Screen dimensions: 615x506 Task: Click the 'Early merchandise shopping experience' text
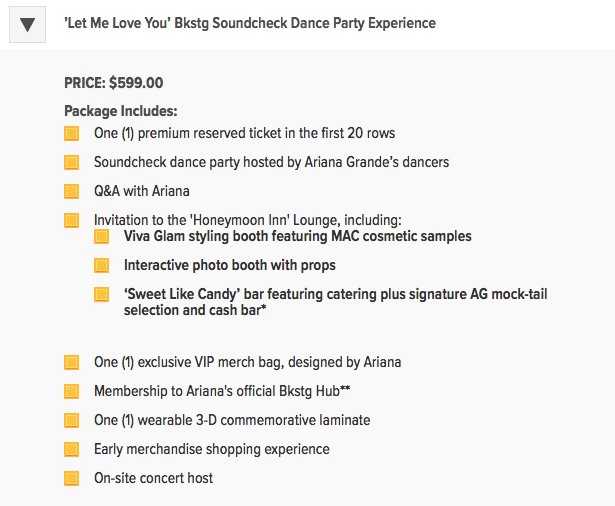[211, 449]
